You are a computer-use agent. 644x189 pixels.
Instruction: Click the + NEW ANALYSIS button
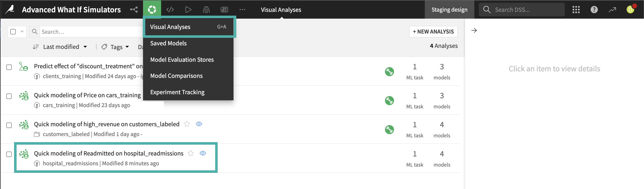[x=433, y=31]
